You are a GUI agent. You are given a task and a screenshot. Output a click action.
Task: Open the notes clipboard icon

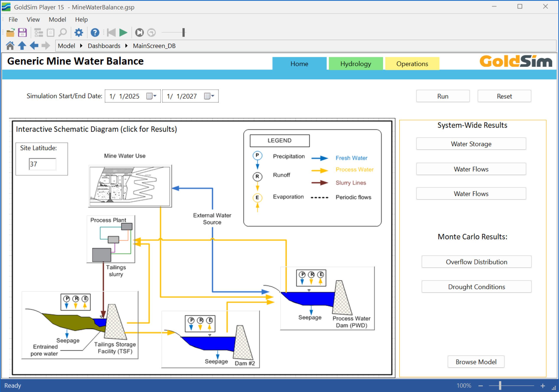tap(50, 32)
